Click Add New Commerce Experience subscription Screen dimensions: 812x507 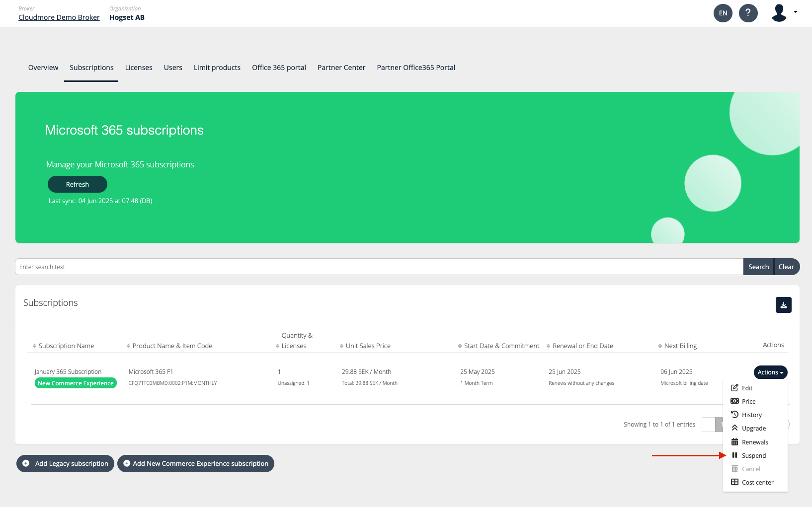coord(196,463)
